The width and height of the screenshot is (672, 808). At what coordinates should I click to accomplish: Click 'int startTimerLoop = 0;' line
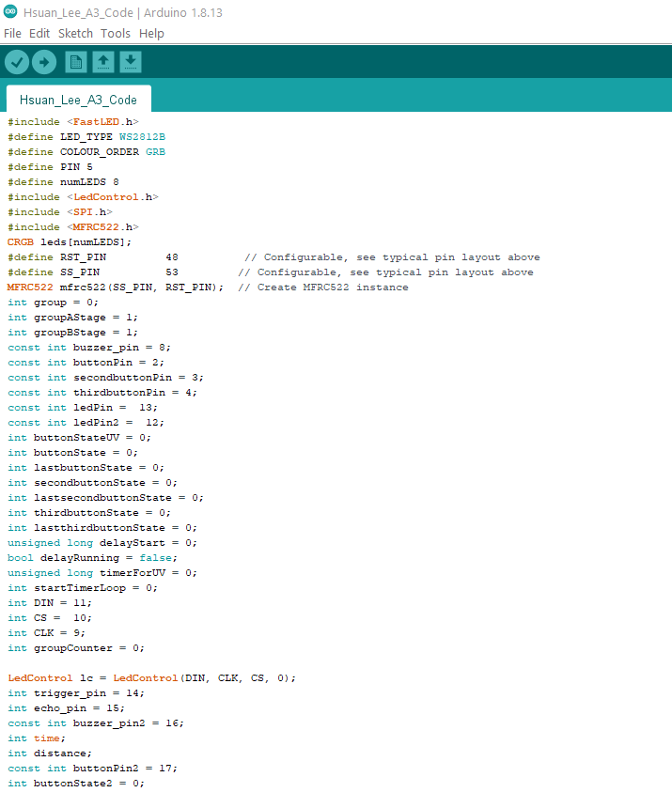(x=83, y=587)
